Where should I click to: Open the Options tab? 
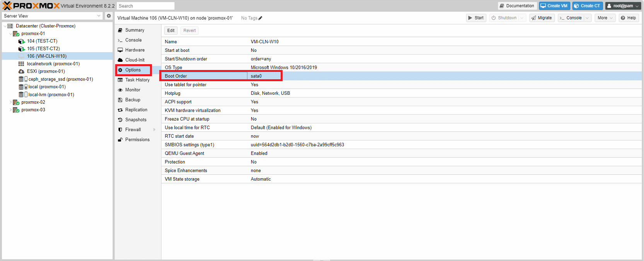click(x=138, y=70)
